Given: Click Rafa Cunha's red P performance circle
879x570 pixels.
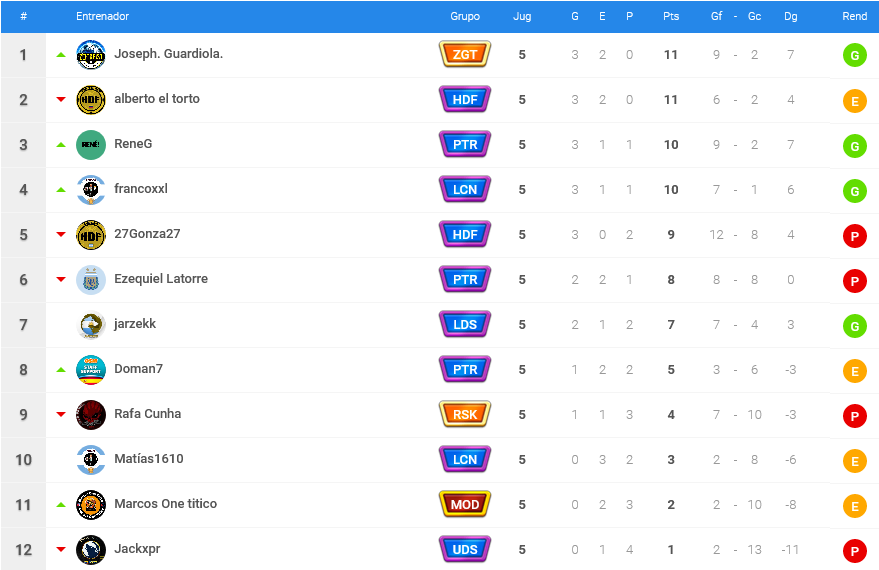Looking at the screenshot, I should pos(854,416).
